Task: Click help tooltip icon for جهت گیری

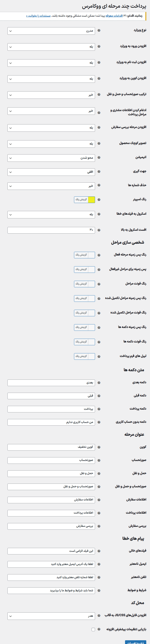Action: pyautogui.click(x=99, y=171)
